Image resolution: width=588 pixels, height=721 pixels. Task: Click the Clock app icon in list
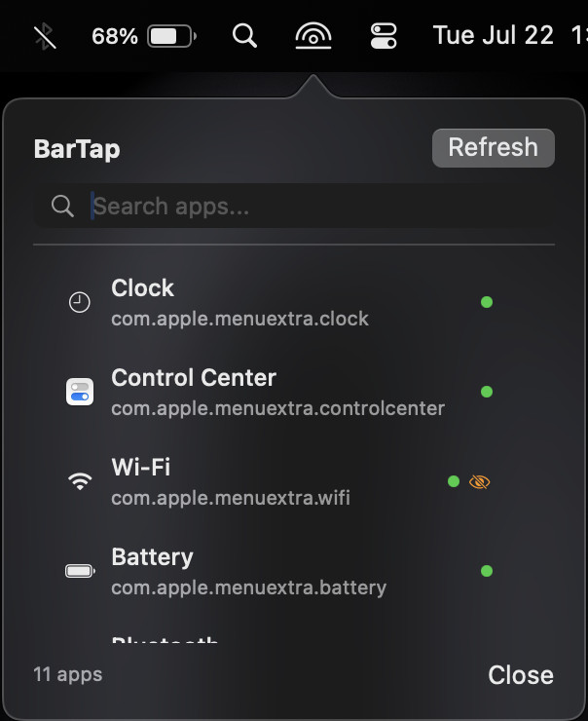coord(80,302)
